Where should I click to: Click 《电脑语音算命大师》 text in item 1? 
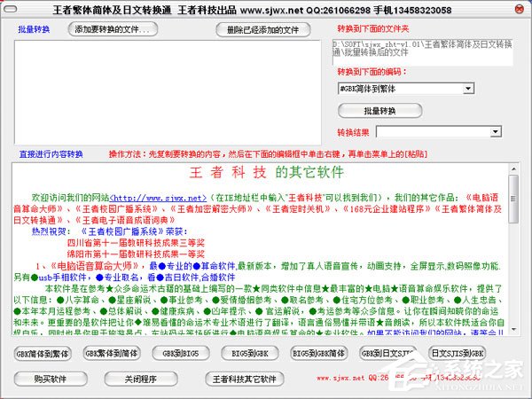pyautogui.click(x=94, y=266)
